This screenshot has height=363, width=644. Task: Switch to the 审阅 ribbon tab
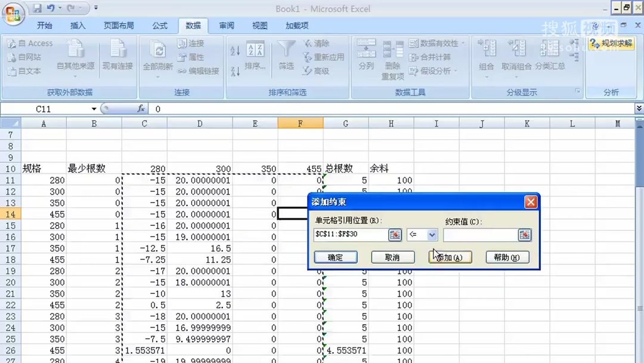[225, 25]
